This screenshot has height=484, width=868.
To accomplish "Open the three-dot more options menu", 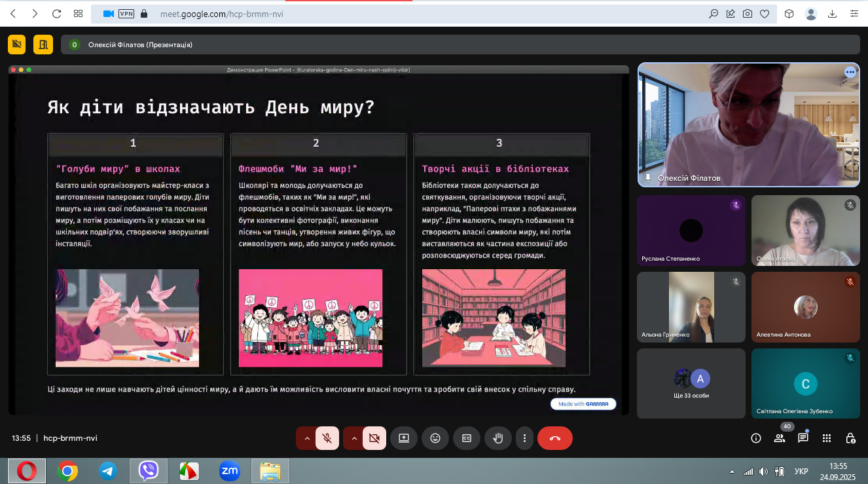I will pyautogui.click(x=524, y=438).
